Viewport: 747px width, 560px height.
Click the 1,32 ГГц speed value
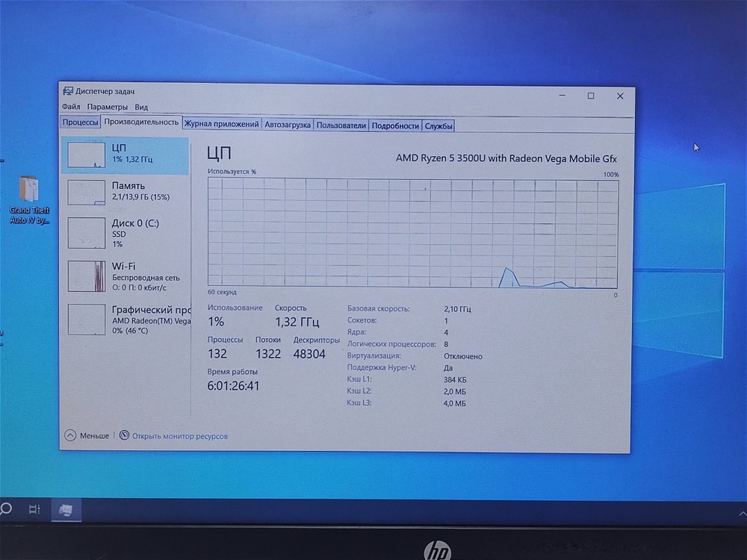click(x=297, y=322)
